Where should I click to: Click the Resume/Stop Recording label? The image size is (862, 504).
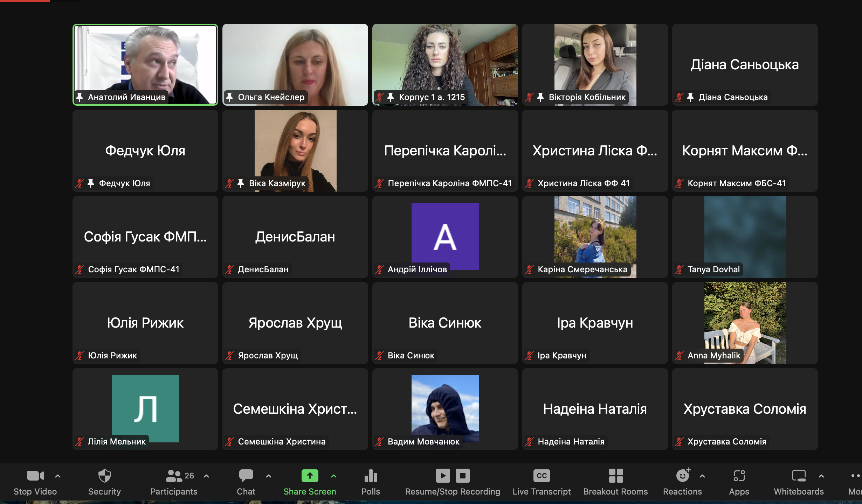(x=453, y=491)
